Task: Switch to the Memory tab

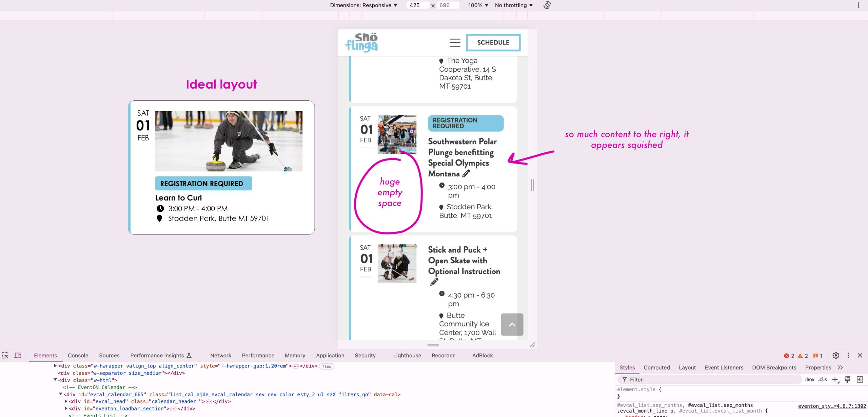Action: coord(295,355)
